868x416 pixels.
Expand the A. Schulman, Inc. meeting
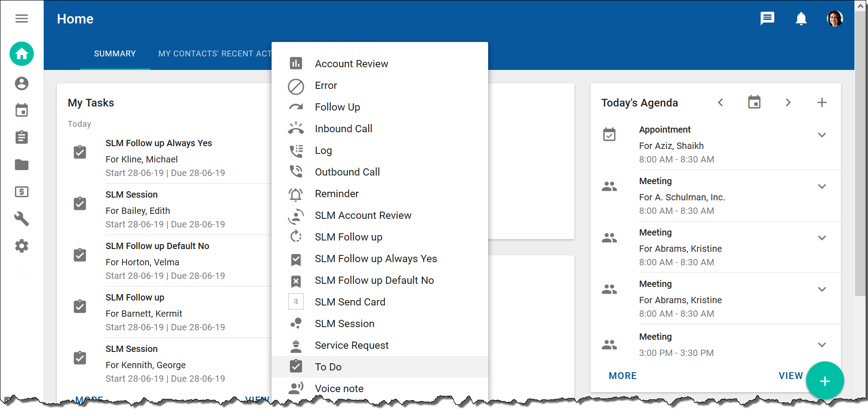tap(822, 186)
